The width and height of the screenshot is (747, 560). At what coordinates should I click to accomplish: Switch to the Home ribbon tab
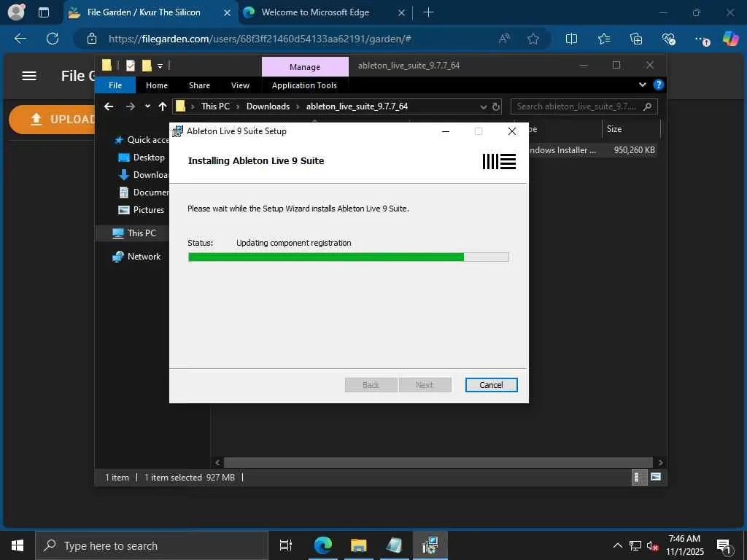(x=157, y=85)
